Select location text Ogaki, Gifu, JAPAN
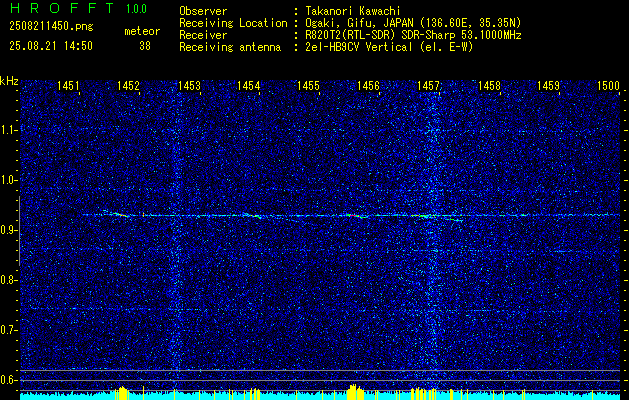Screen dimensions: 629x400 359,23
